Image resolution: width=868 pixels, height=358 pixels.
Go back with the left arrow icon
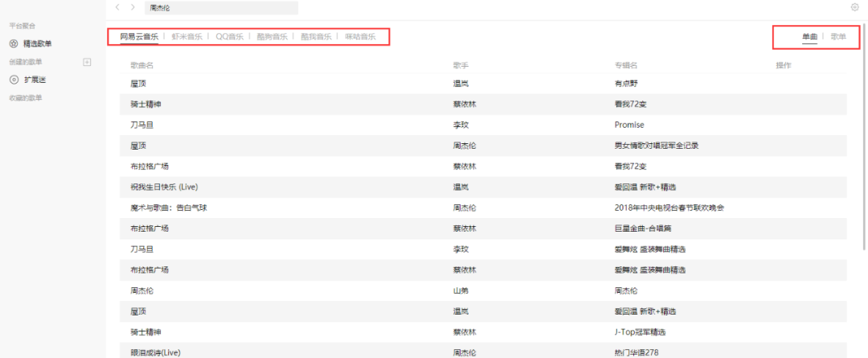click(118, 7)
